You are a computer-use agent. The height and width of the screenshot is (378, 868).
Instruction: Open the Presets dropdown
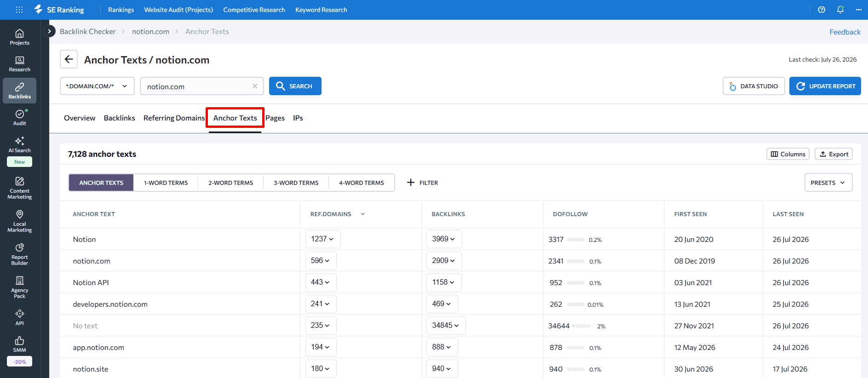(828, 183)
